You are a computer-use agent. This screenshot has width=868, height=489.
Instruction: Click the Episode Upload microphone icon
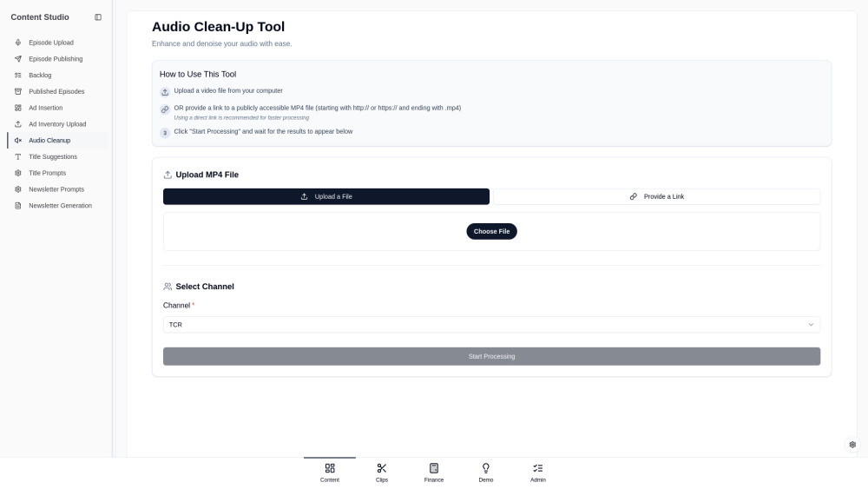click(18, 43)
